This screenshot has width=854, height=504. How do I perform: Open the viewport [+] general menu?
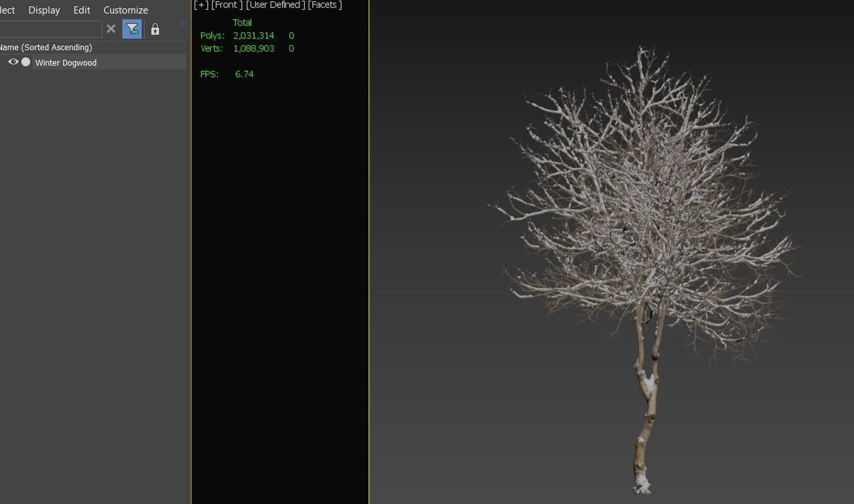click(201, 5)
